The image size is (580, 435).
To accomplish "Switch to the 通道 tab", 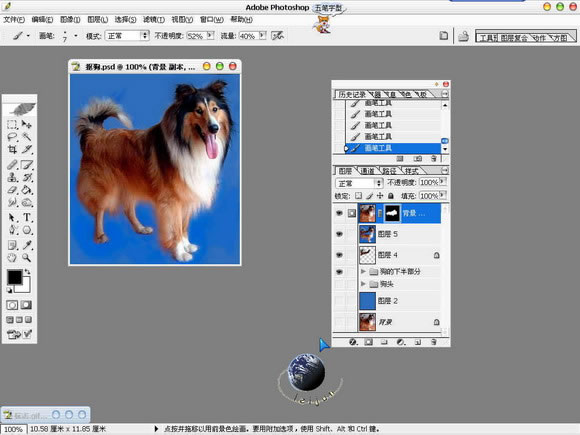I will coord(367,171).
